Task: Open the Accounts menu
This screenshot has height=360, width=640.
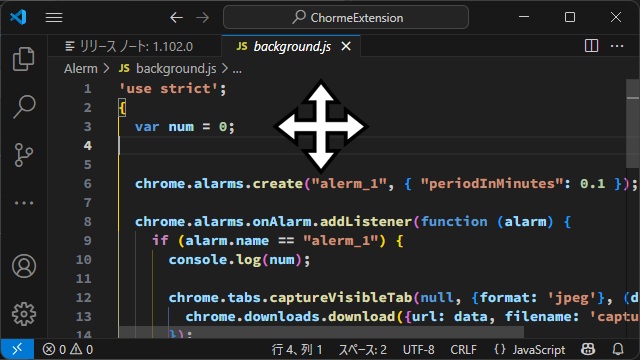Action: 24,266
